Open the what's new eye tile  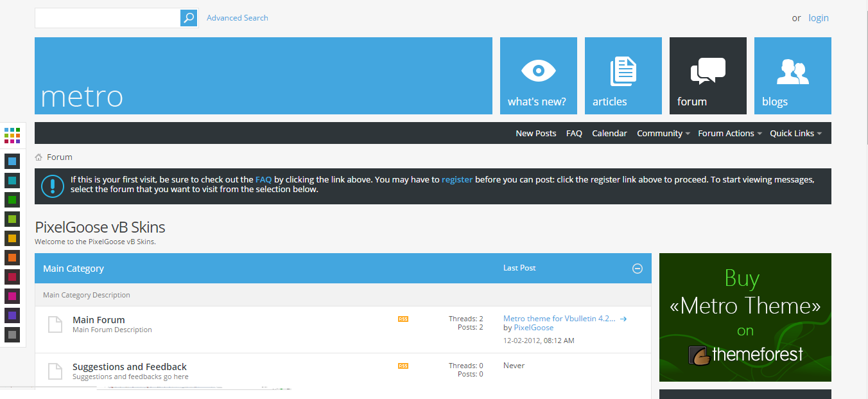tap(538, 76)
